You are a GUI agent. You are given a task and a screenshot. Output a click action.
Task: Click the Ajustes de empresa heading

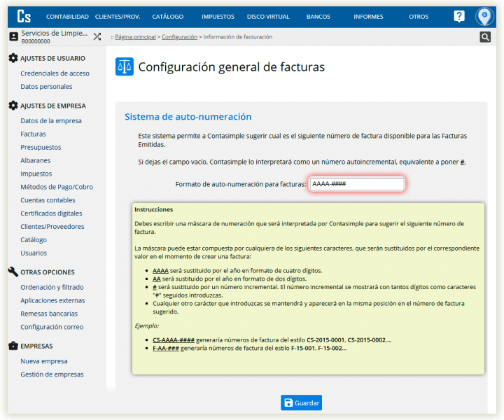(53, 106)
